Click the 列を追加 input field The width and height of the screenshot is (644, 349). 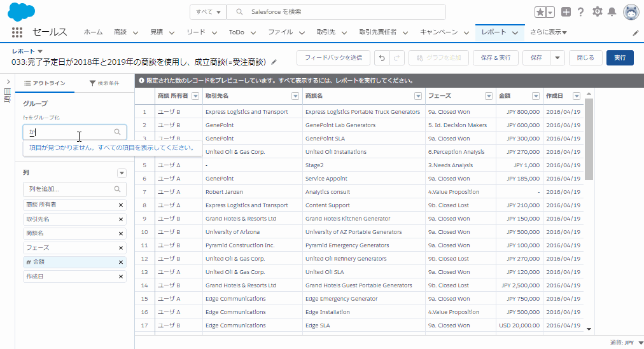click(74, 189)
